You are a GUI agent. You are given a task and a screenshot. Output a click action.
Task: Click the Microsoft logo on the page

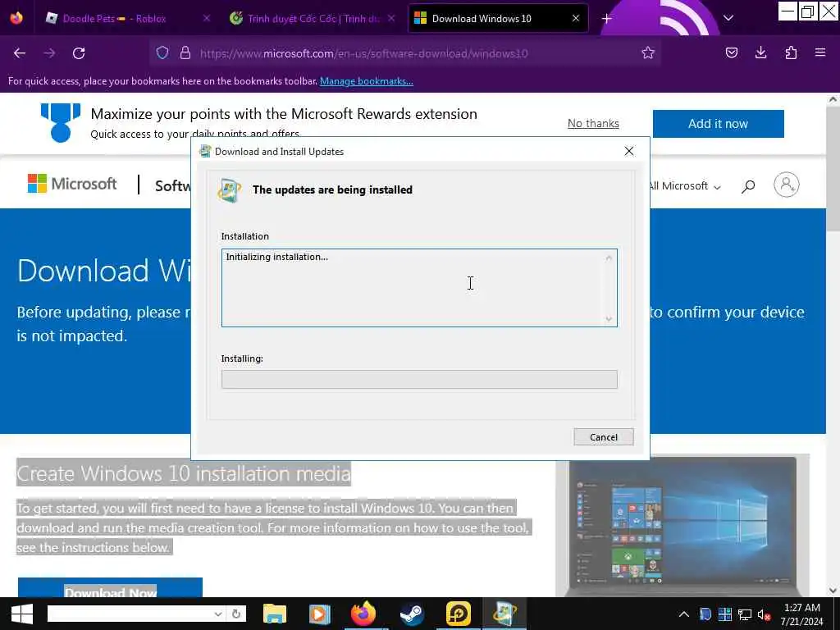tap(72, 184)
